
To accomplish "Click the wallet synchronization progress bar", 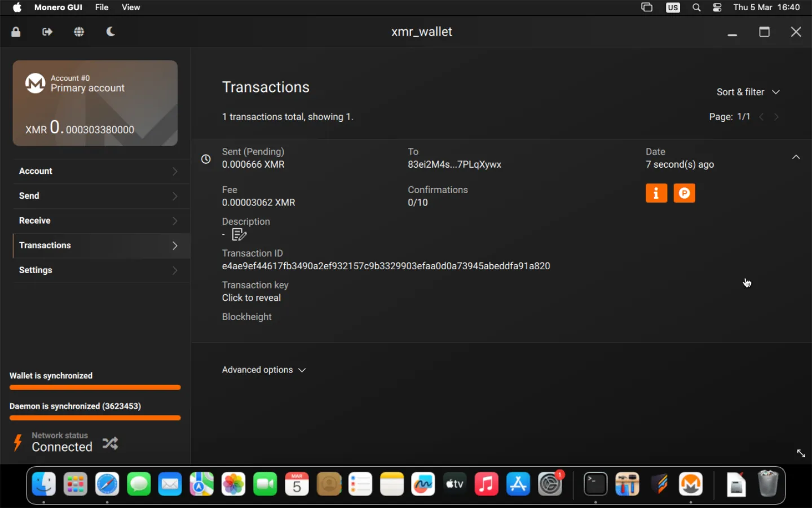I will 95,388.
